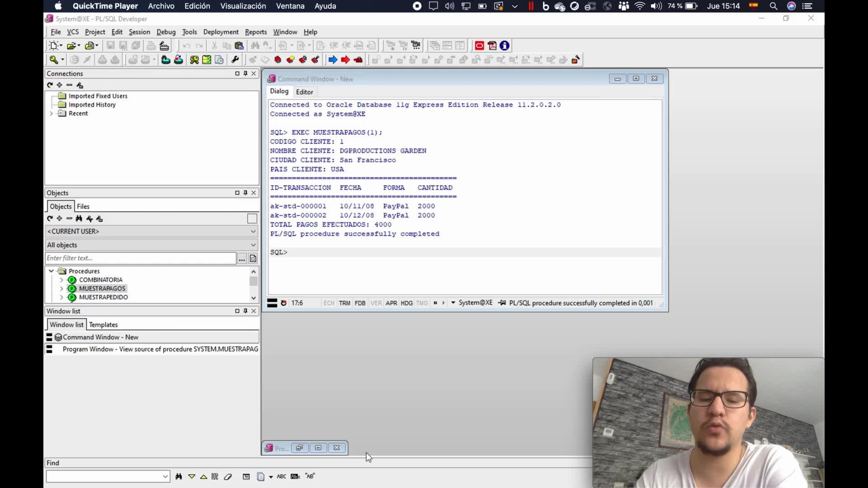The height and width of the screenshot is (488, 868).
Task: Open the CURRENT USER dropdown
Action: pyautogui.click(x=151, y=231)
